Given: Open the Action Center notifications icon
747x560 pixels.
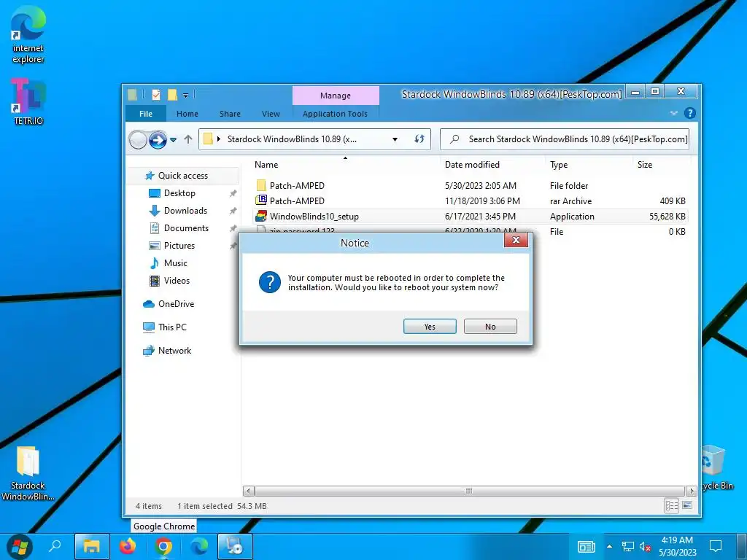Looking at the screenshot, I should [x=716, y=546].
